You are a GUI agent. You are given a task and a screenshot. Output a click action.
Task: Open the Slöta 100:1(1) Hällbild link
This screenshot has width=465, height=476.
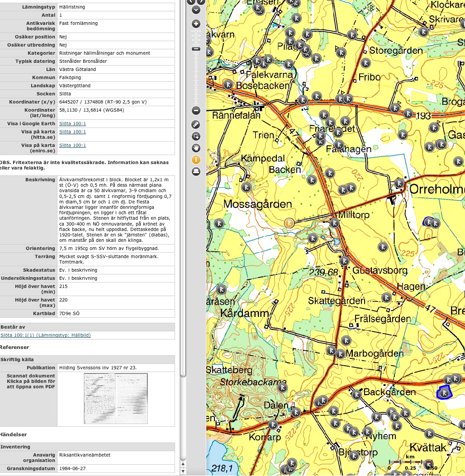click(x=45, y=335)
